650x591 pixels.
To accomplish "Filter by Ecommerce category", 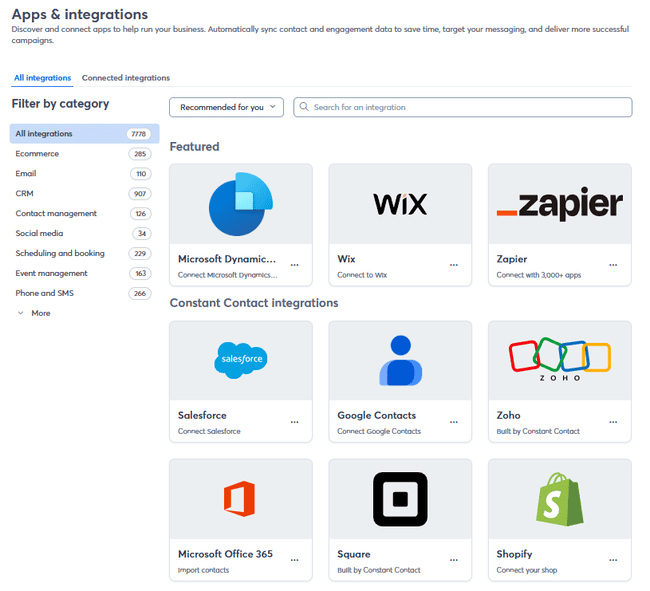I will [x=37, y=154].
